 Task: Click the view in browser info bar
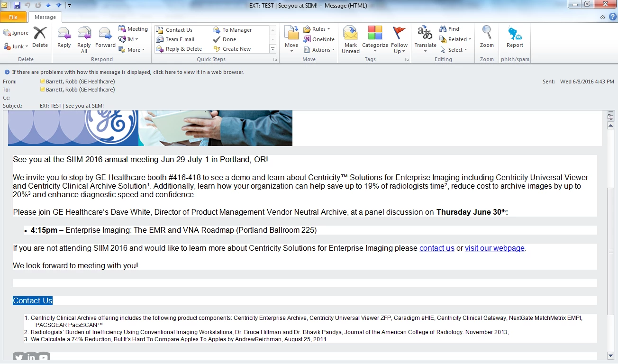pos(128,72)
